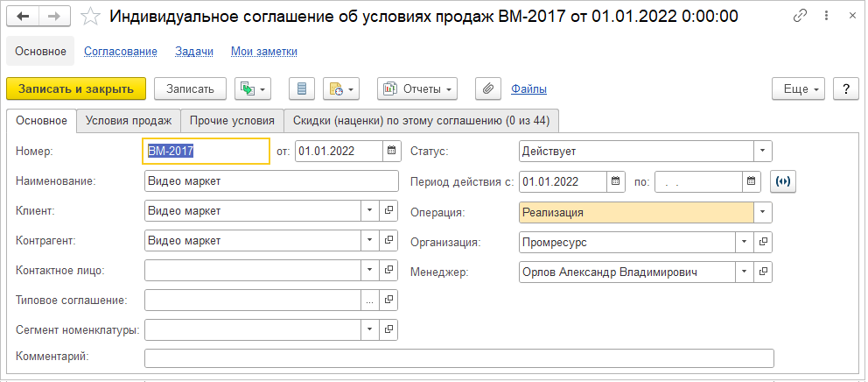868x382 pixels.
Task: Switch to the Условия продаж tab
Action: tap(128, 120)
